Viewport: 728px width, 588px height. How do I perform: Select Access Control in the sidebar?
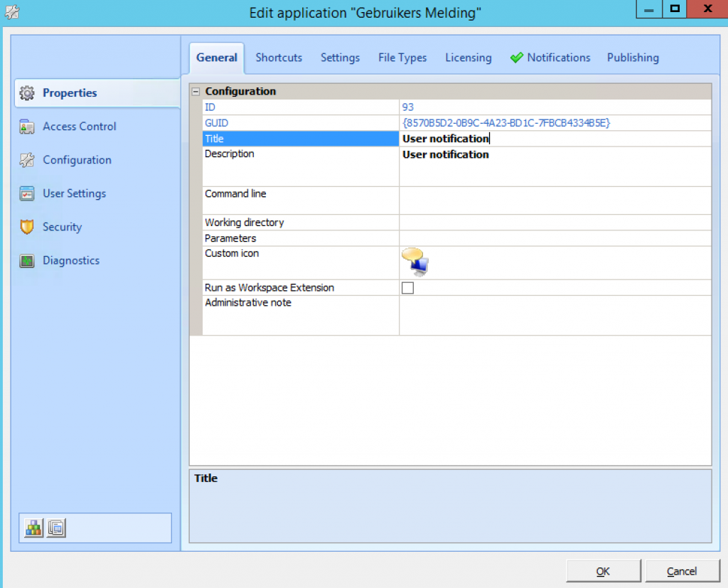[x=79, y=126]
